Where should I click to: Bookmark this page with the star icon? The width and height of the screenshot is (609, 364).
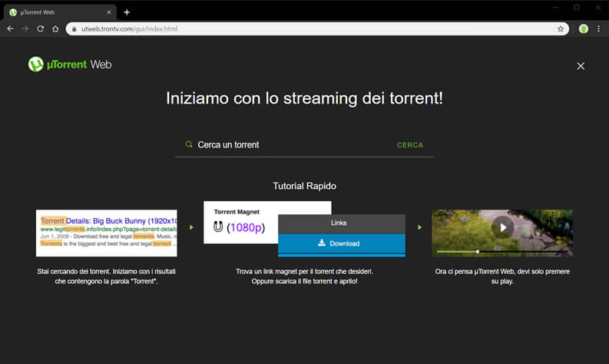(561, 28)
